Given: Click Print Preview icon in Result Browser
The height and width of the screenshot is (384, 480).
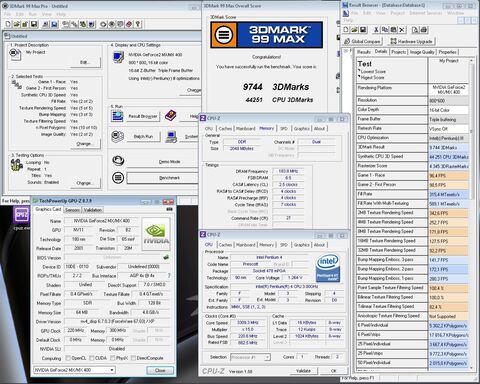Looking at the screenshot, I should [x=415, y=30].
